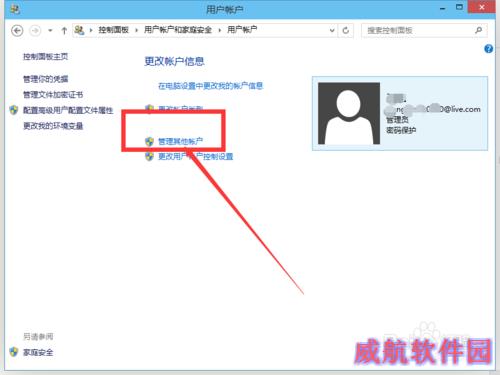Maximize the 用户帐户 window

[x=459, y=7]
